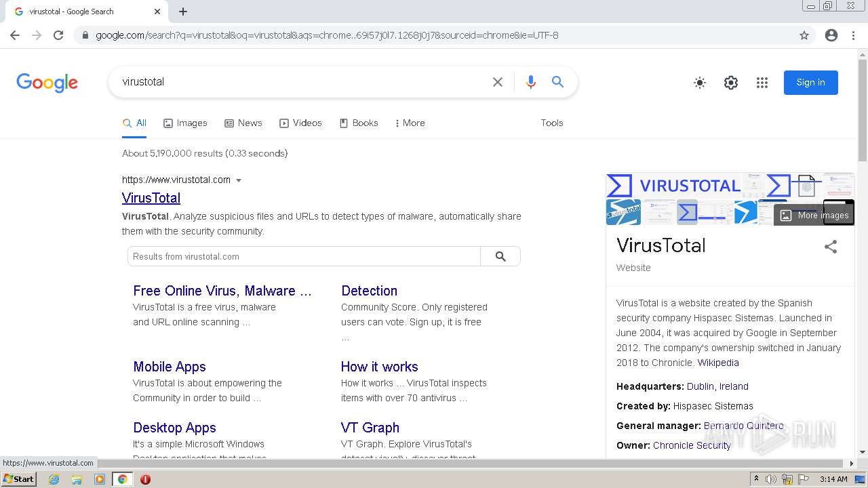Viewport: 868px width, 488px height.
Task: View site info via the padlock icon
Action: 85,35
